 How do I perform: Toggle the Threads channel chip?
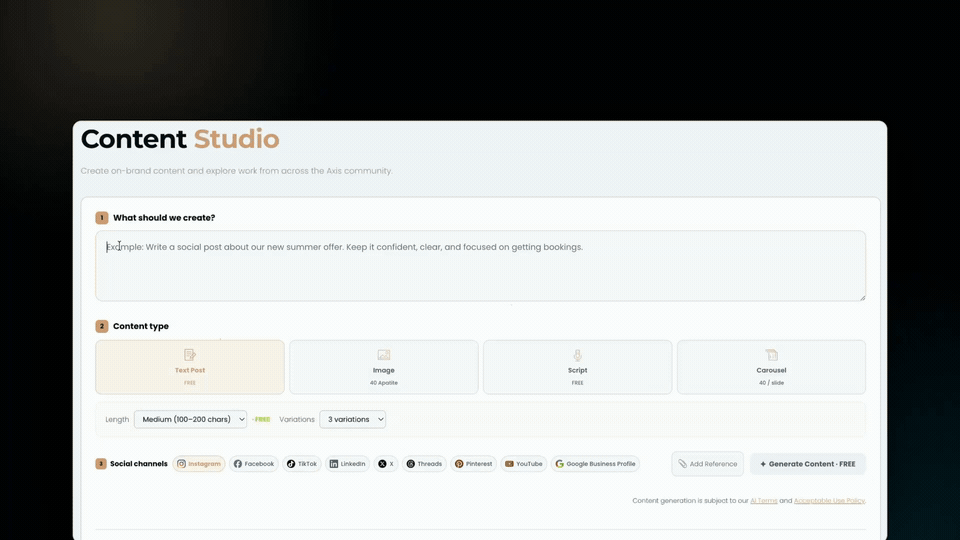[424, 464]
